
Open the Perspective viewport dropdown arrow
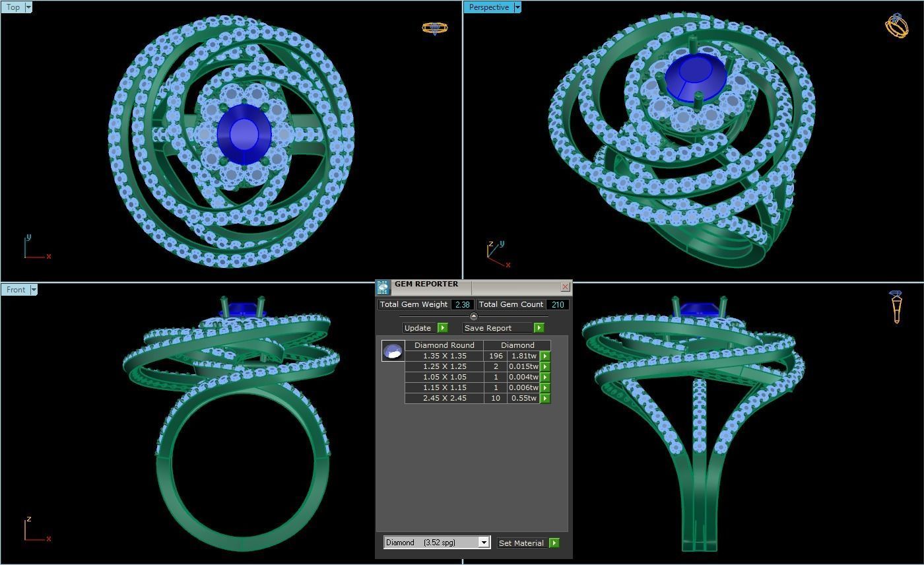(x=517, y=7)
